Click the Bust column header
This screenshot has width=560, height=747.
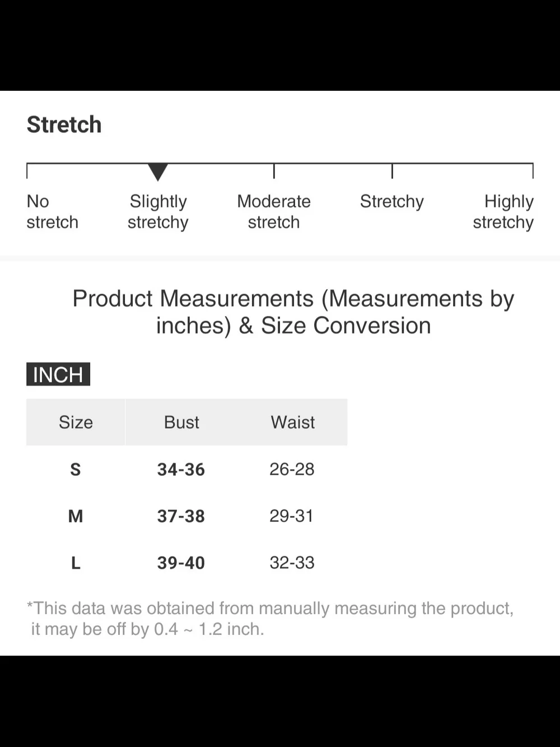tap(181, 422)
